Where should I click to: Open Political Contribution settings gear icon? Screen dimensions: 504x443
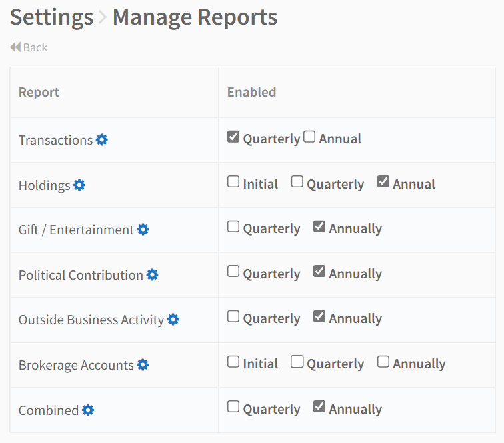(x=153, y=275)
